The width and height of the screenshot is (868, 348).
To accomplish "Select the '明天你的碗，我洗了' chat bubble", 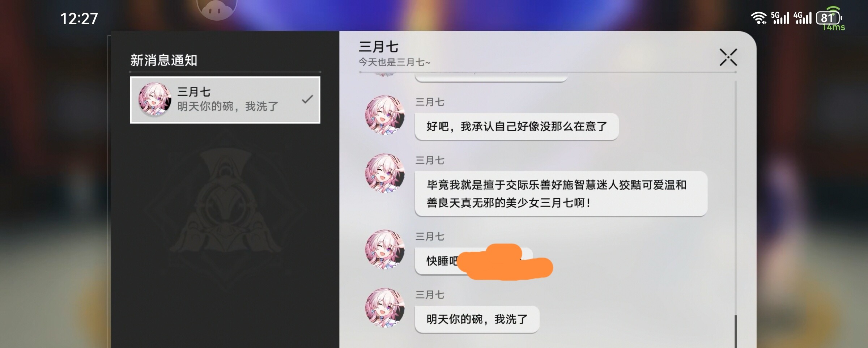I will tap(477, 319).
